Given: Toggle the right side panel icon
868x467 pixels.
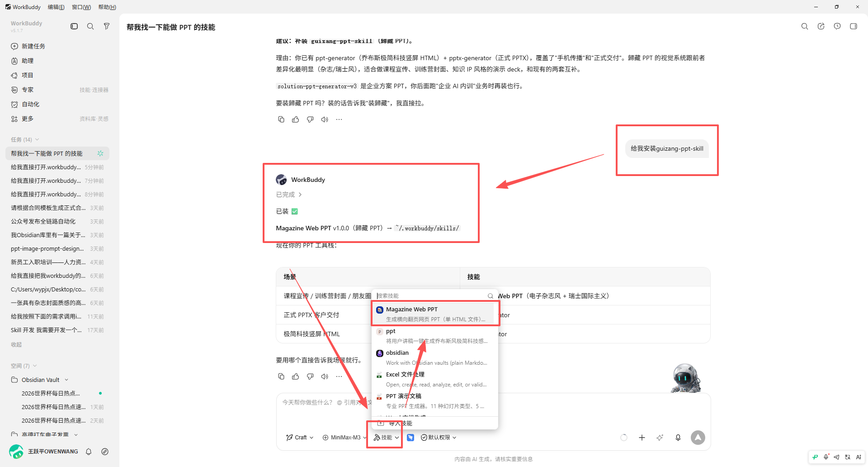Looking at the screenshot, I should (x=854, y=26).
